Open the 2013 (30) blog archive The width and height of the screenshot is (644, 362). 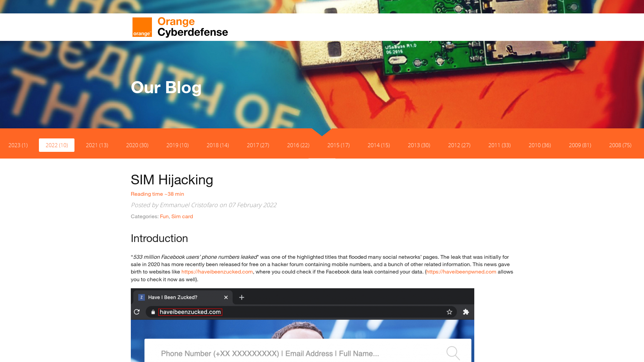[419, 145]
